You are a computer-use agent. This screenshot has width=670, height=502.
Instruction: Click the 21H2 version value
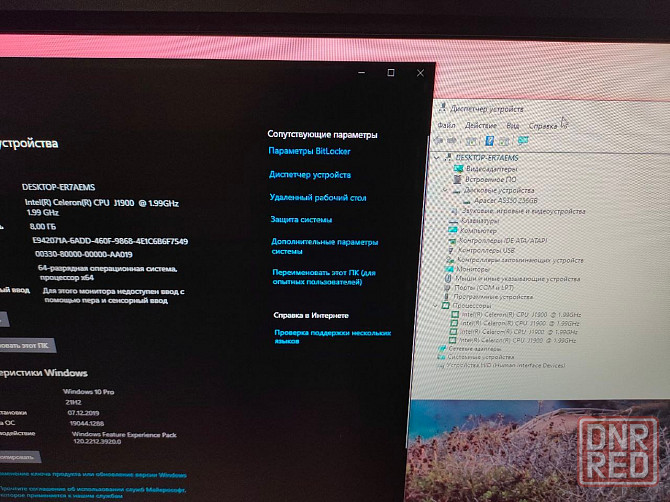(73, 402)
